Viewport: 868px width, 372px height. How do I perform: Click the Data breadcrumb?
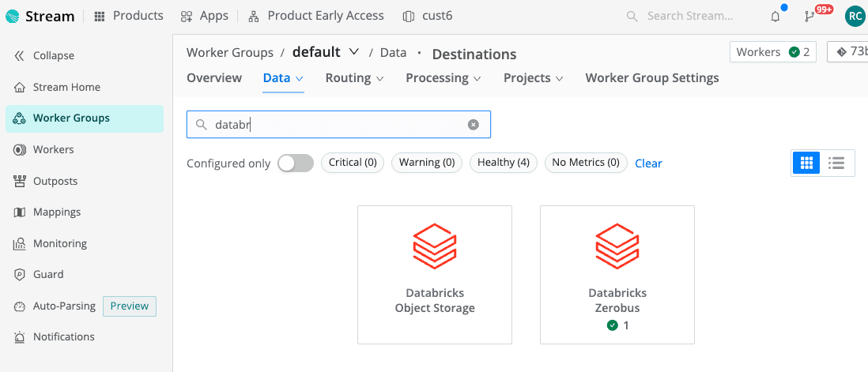[393, 52]
